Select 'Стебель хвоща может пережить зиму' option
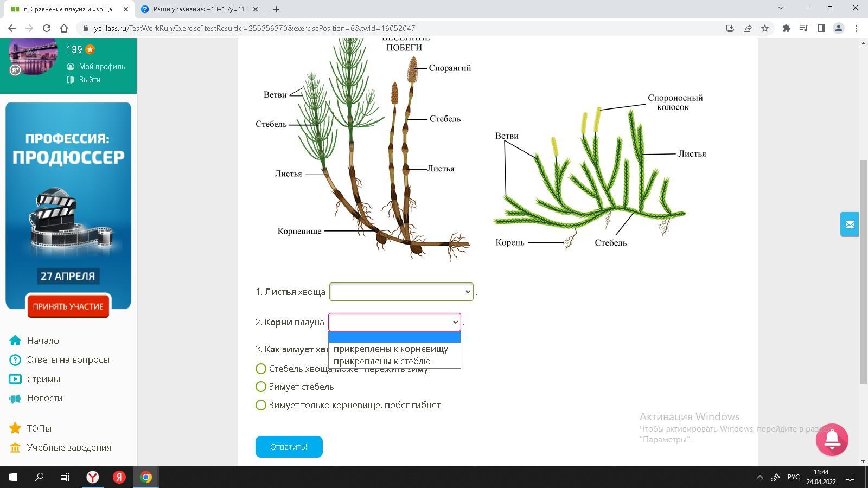This screenshot has width=868, height=488. (261, 369)
